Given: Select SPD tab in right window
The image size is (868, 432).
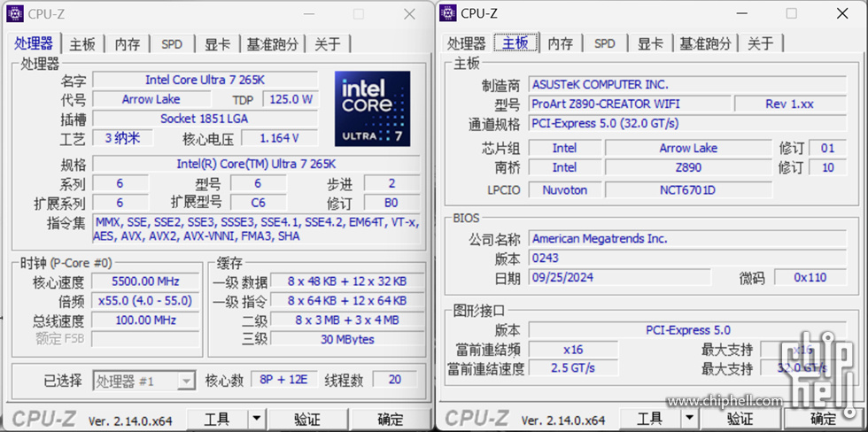Looking at the screenshot, I should (x=605, y=44).
